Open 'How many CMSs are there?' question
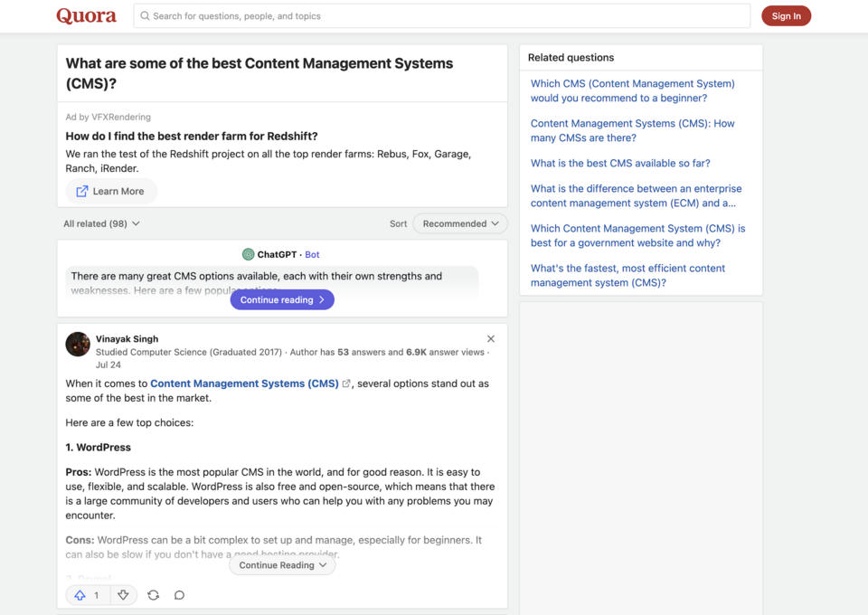The image size is (868, 615). pyautogui.click(x=633, y=130)
